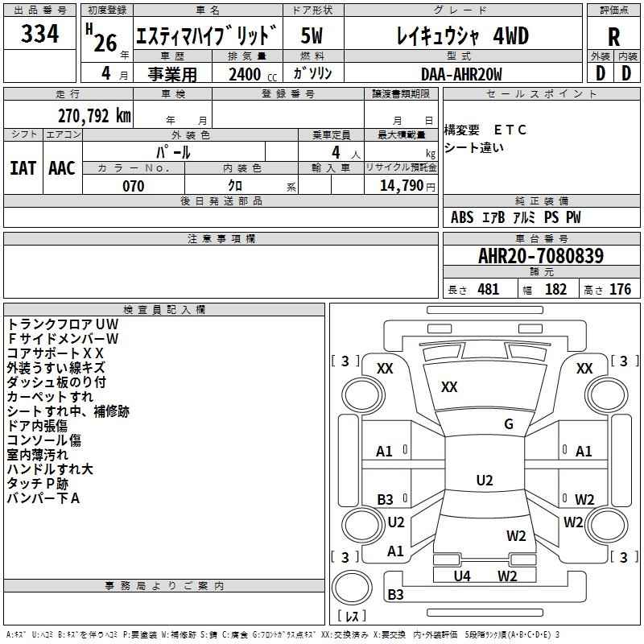Click note コンソール傷
The width and height of the screenshot is (644, 644).
tap(44, 440)
